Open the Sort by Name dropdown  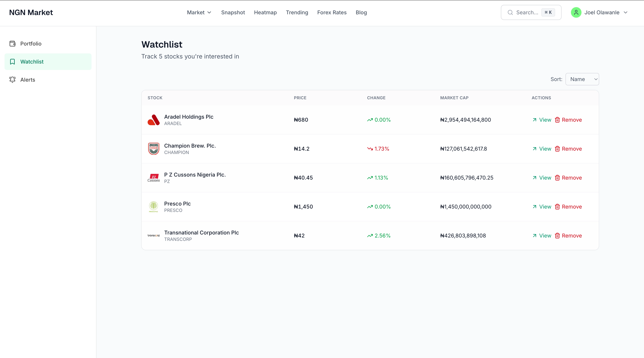tap(582, 79)
